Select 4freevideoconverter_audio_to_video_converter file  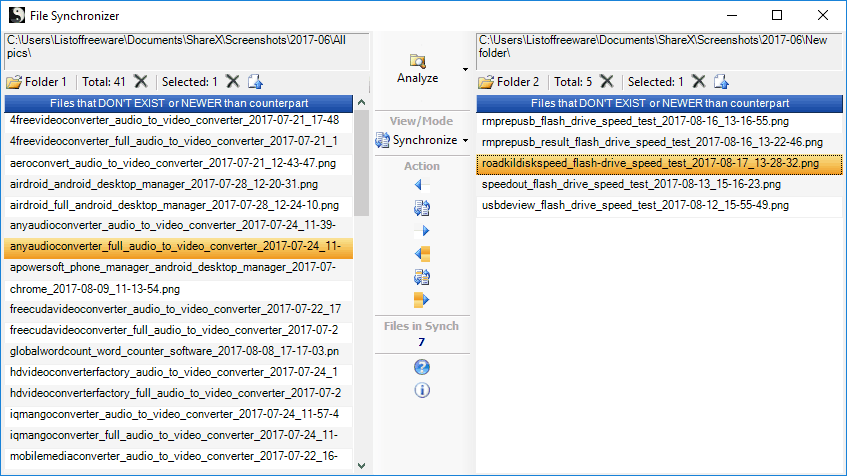[x=178, y=120]
